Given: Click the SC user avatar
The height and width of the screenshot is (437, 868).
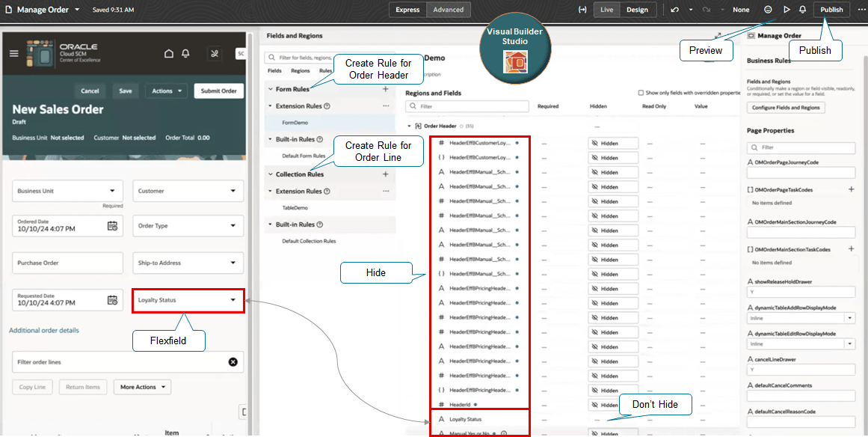Looking at the screenshot, I should coord(240,53).
